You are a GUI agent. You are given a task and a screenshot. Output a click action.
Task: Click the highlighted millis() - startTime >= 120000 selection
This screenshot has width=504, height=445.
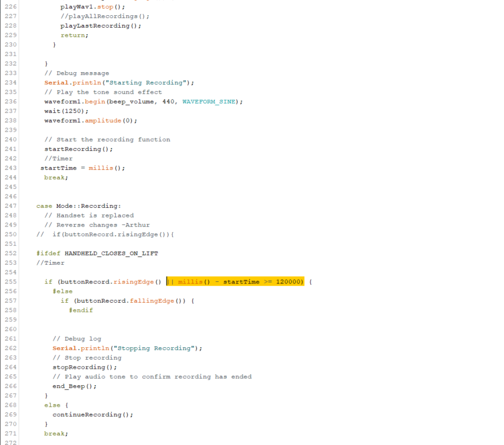(x=235, y=282)
